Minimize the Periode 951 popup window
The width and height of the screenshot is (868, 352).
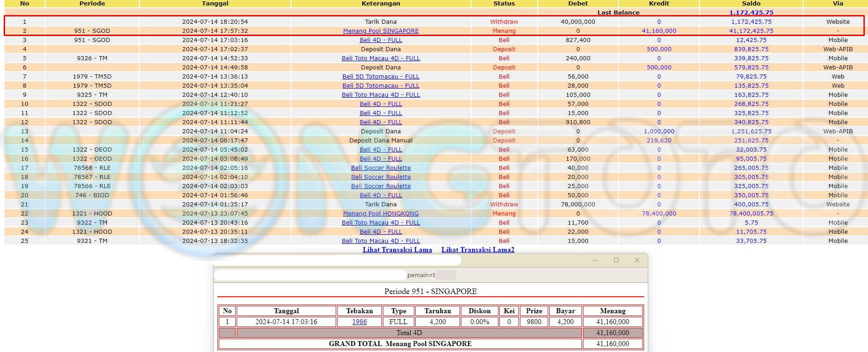click(595, 260)
